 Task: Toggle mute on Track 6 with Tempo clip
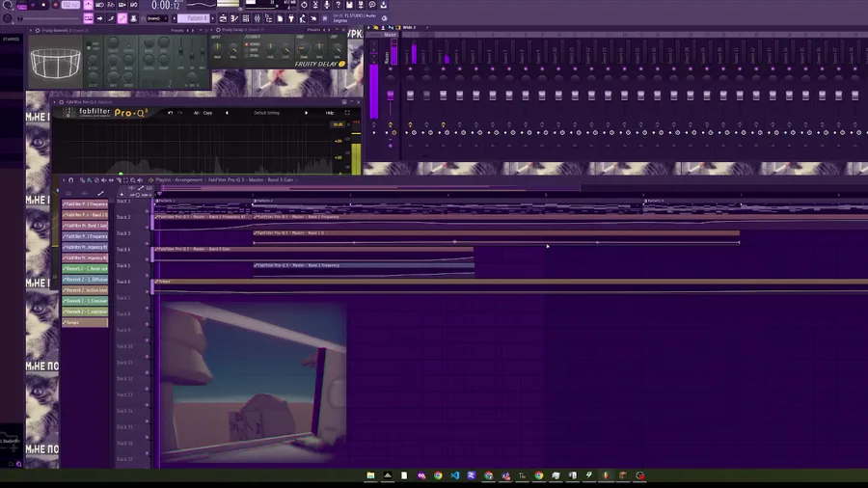(148, 291)
